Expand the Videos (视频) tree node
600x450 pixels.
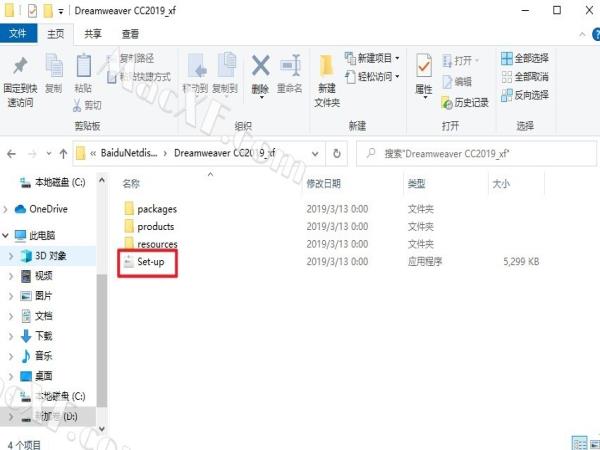pyautogui.click(x=11, y=276)
